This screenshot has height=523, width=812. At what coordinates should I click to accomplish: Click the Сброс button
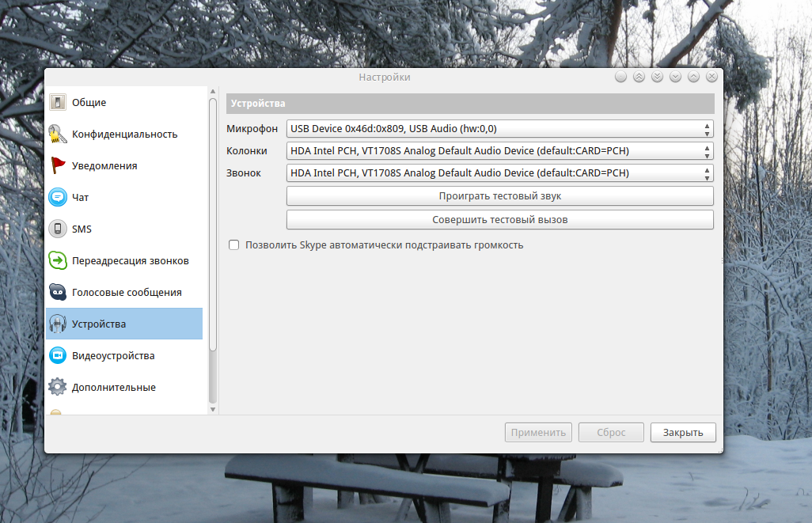click(x=611, y=432)
